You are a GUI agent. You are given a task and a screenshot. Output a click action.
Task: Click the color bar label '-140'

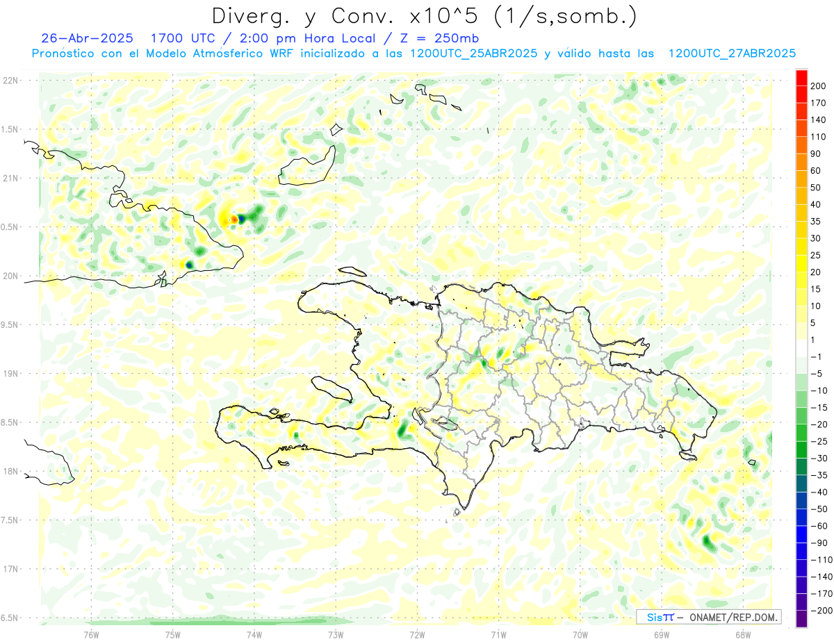(x=821, y=577)
